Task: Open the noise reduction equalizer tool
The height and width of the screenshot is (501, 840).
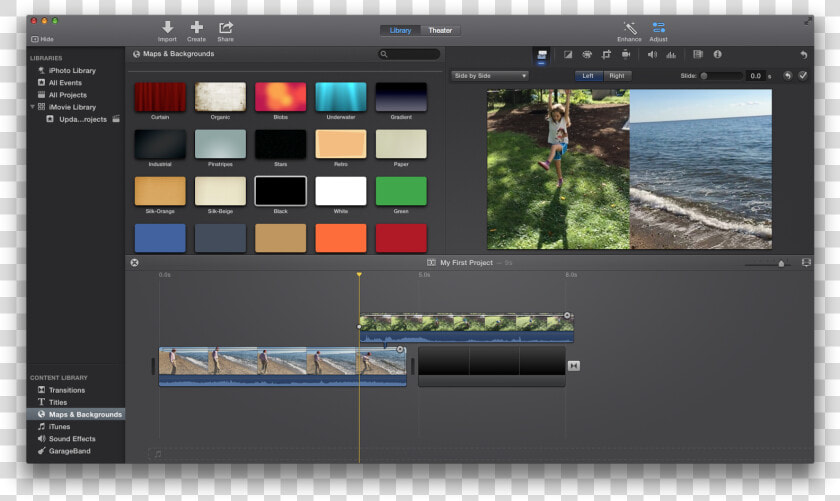Action: click(671, 55)
